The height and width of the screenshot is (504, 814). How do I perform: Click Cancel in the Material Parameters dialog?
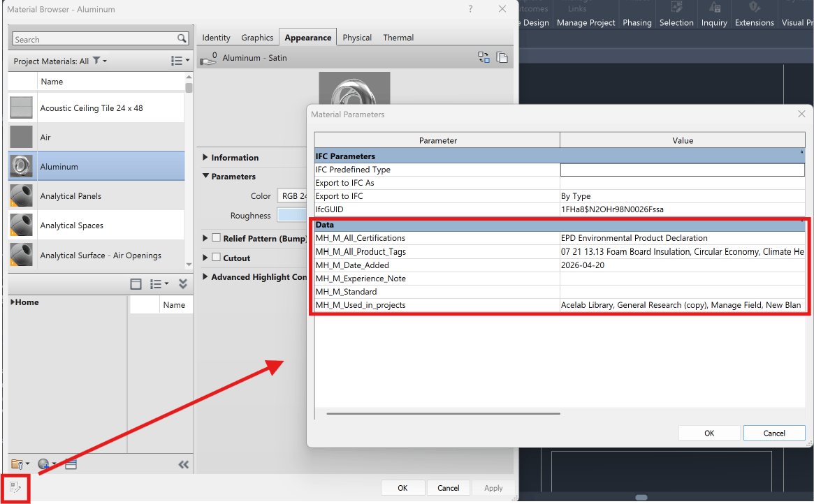coord(774,433)
